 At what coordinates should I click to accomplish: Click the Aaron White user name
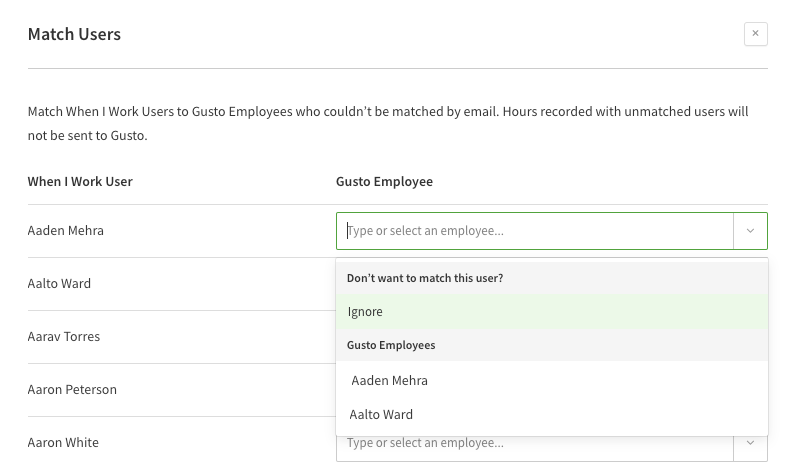point(63,443)
